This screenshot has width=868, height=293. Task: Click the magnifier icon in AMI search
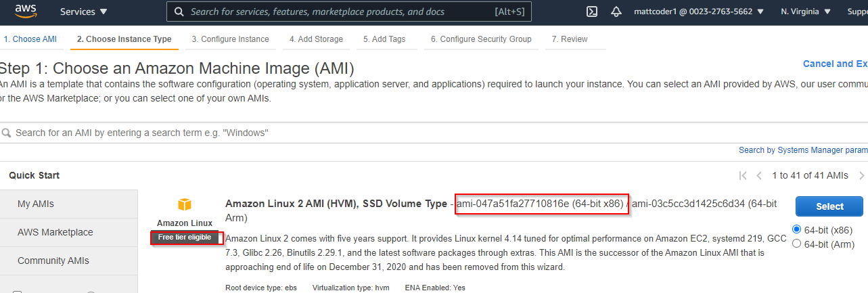point(5,133)
